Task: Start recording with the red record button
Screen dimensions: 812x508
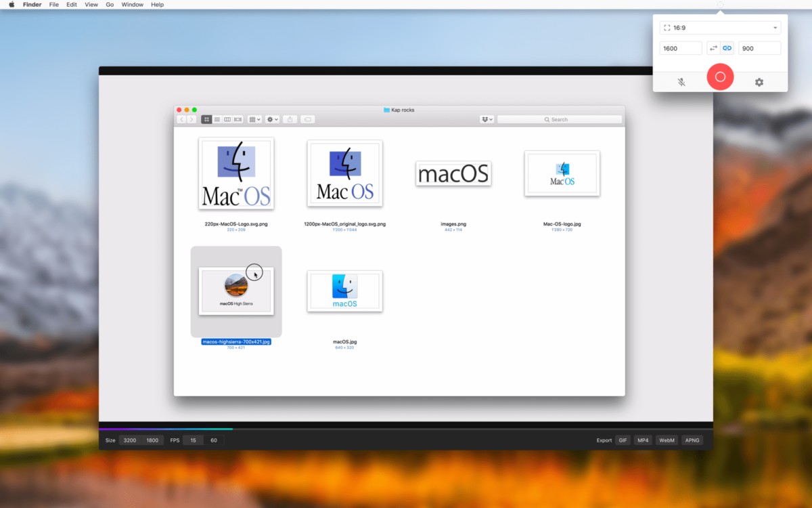Action: click(720, 77)
